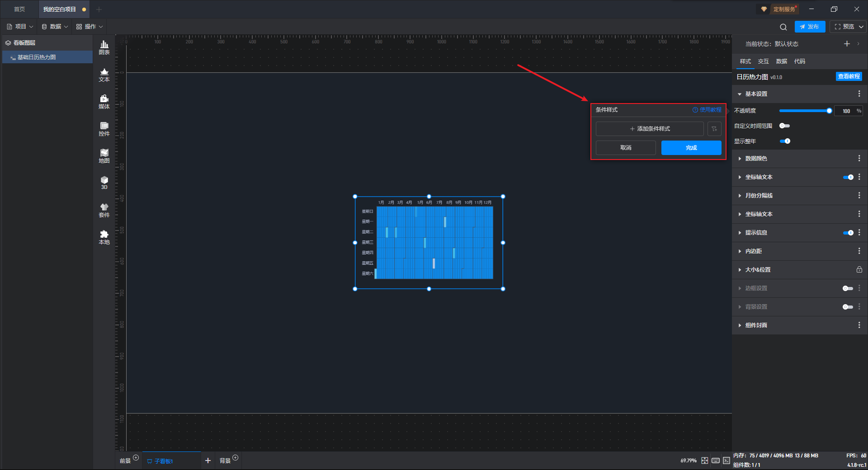Screen dimensions: 868x470
Task: Disable the 提示信息 switch
Action: pyautogui.click(x=848, y=233)
